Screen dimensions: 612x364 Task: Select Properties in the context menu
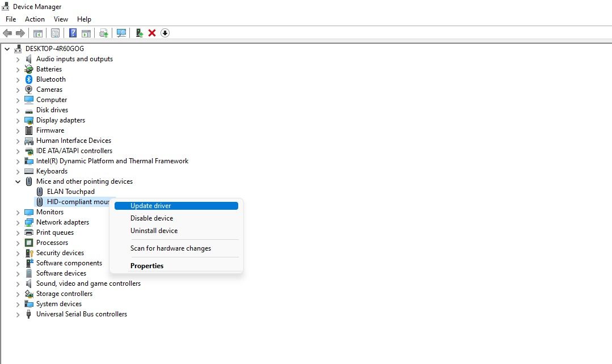pos(147,265)
